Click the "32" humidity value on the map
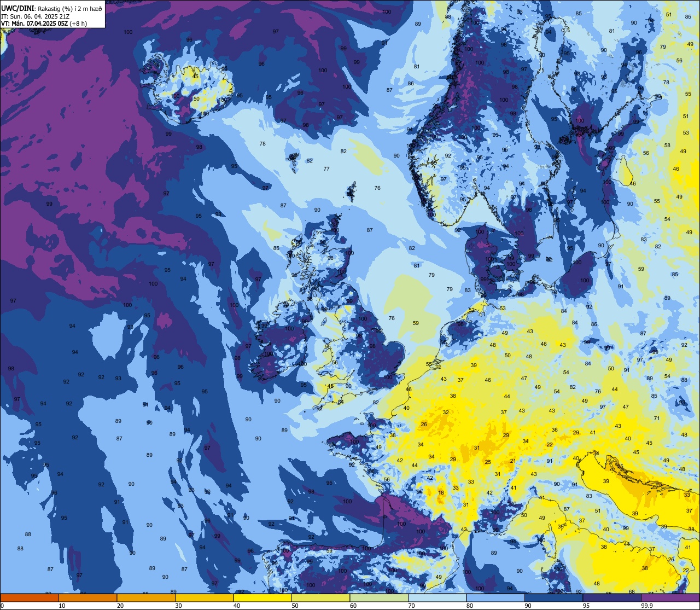 click(x=446, y=413)
